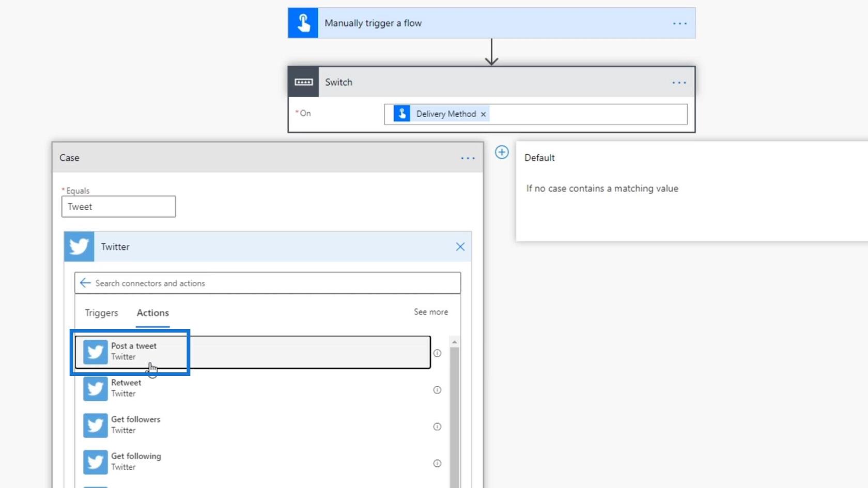Click the Get following Twitter icon
The image size is (868, 488).
click(96, 462)
